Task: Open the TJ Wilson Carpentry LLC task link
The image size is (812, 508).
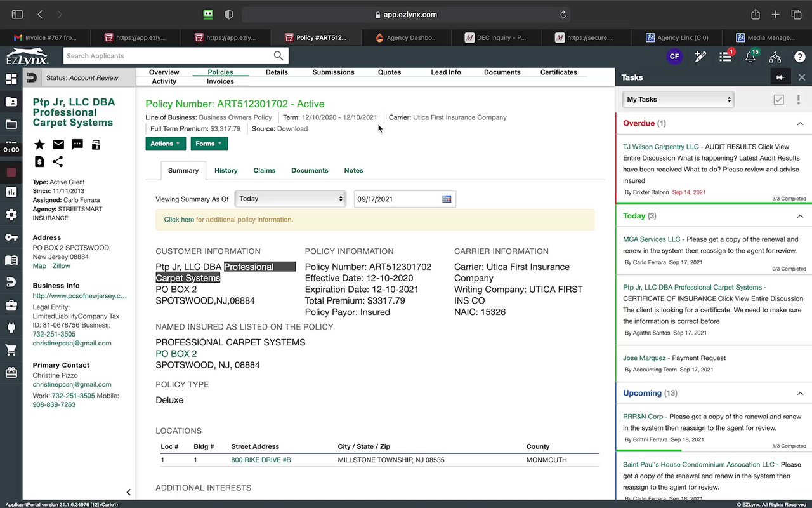Action: 661,147
